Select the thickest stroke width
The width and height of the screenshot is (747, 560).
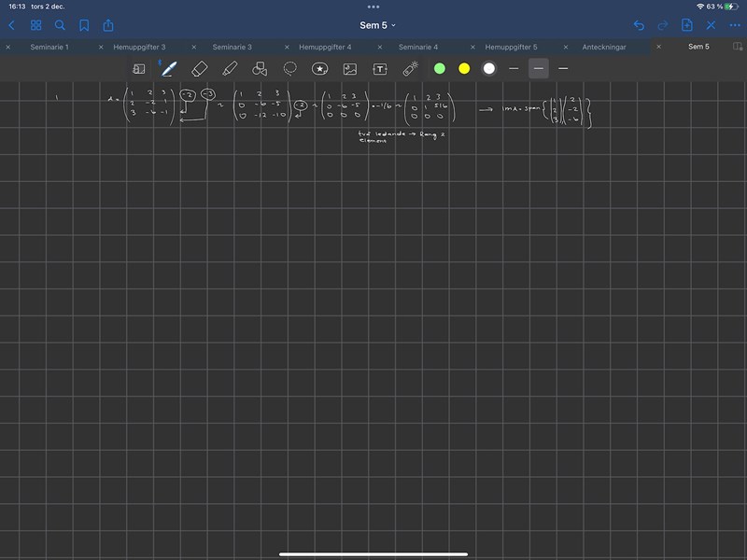pos(563,68)
